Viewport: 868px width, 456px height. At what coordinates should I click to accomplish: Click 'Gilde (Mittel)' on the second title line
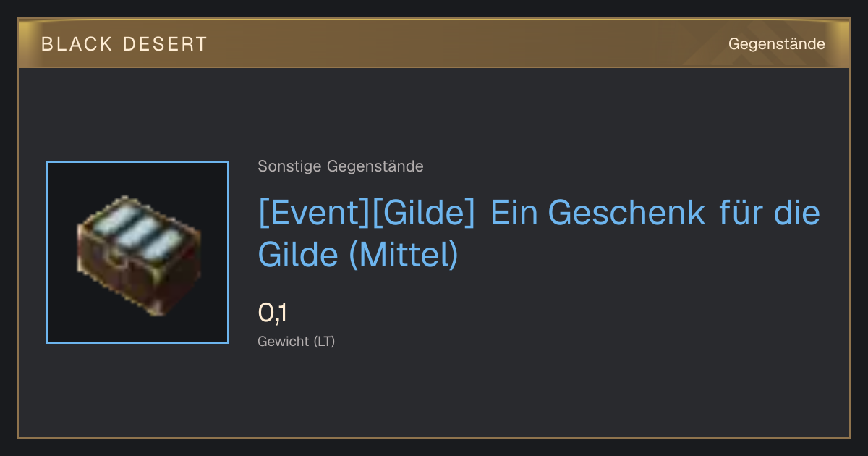358,255
